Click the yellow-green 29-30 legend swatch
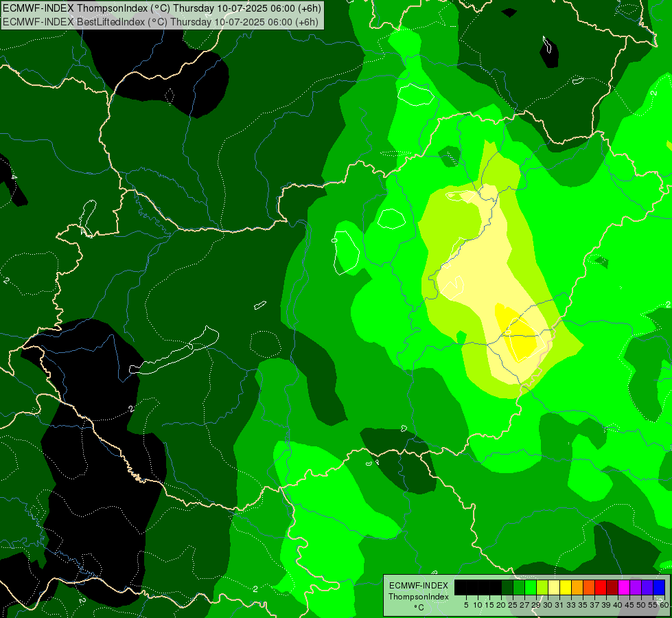Viewport: 672px width, 618px height. pyautogui.click(x=542, y=587)
